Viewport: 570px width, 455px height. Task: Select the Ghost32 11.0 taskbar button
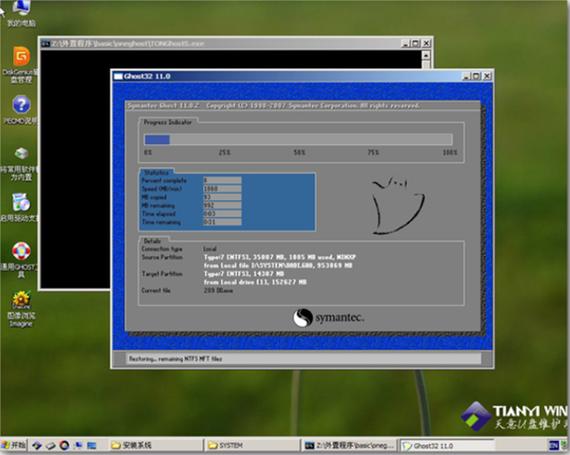[447, 446]
